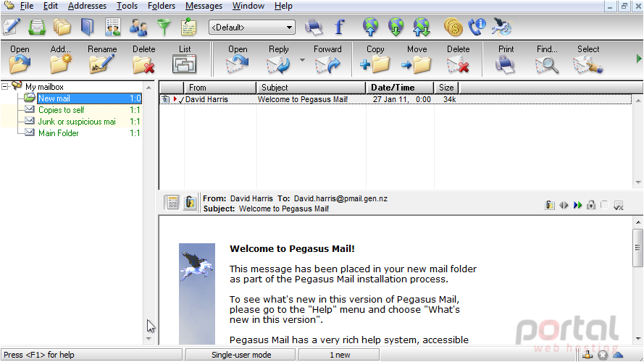Click the List folders button

coord(185,59)
